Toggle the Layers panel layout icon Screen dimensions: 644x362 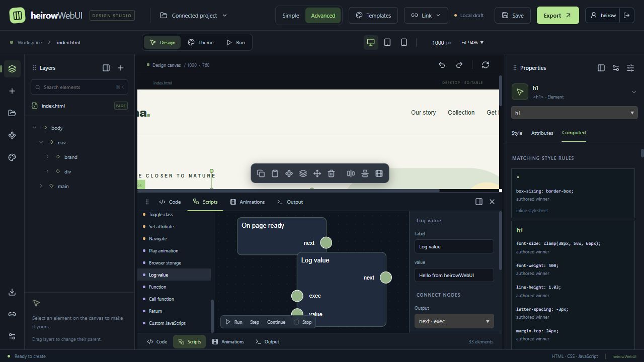coord(106,68)
